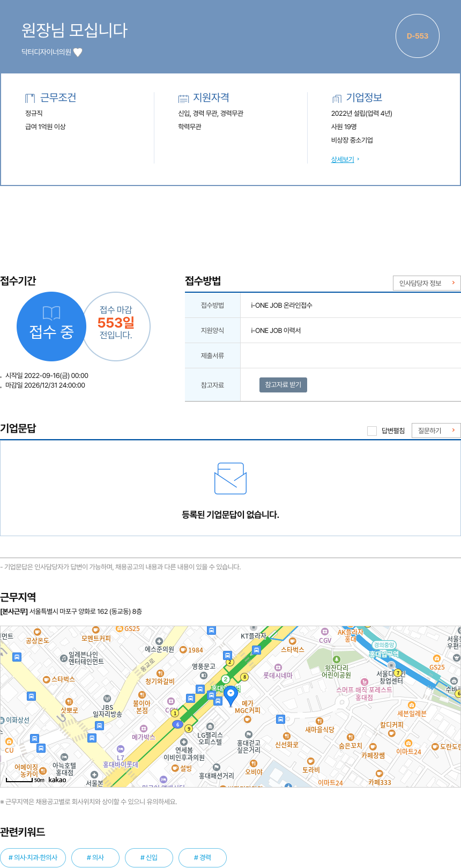Image resolution: width=461 pixels, height=868 pixels.
Task: Click the CGV marker at the map's top right
Action: click(x=325, y=632)
